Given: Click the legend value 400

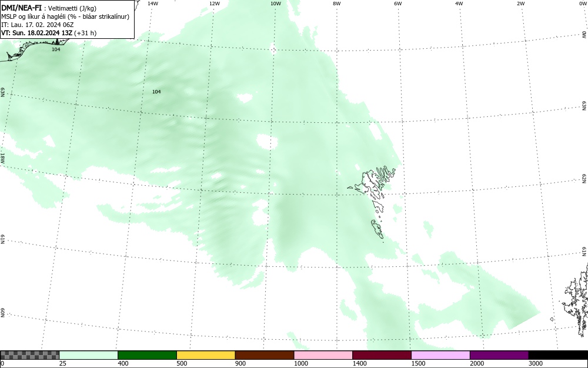Looking at the screenshot, I should 123,363.
